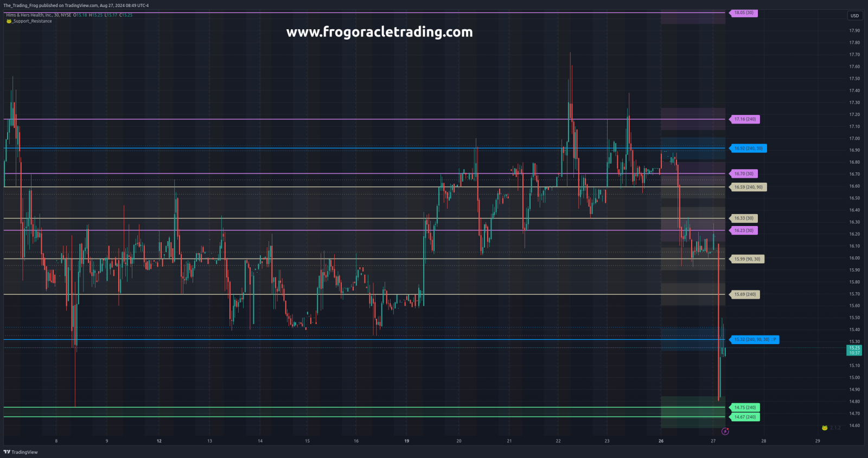Select the _Support_Resistance indicator label
868x458 pixels.
coord(32,21)
